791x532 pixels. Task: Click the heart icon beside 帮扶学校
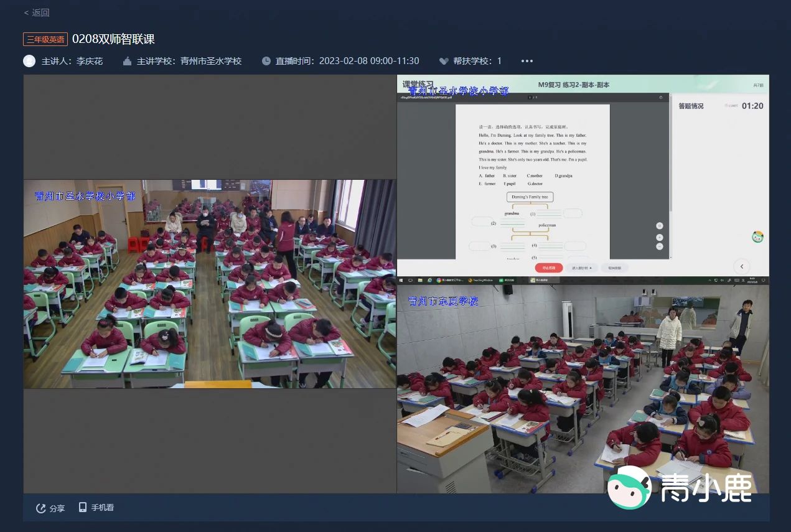[x=444, y=61]
